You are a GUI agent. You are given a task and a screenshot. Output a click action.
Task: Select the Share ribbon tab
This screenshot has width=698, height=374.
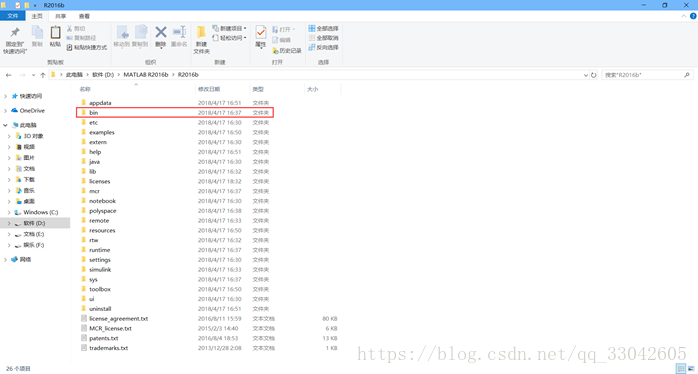click(61, 16)
